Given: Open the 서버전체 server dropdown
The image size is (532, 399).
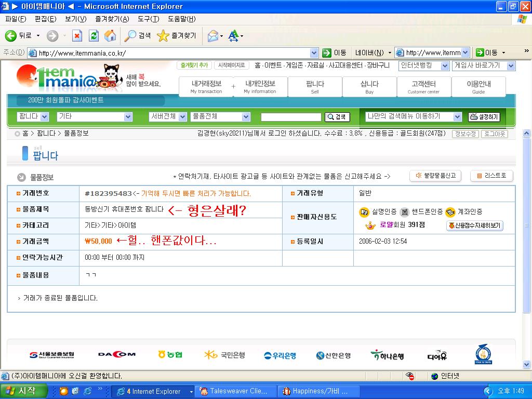Looking at the screenshot, I should click(167, 117).
